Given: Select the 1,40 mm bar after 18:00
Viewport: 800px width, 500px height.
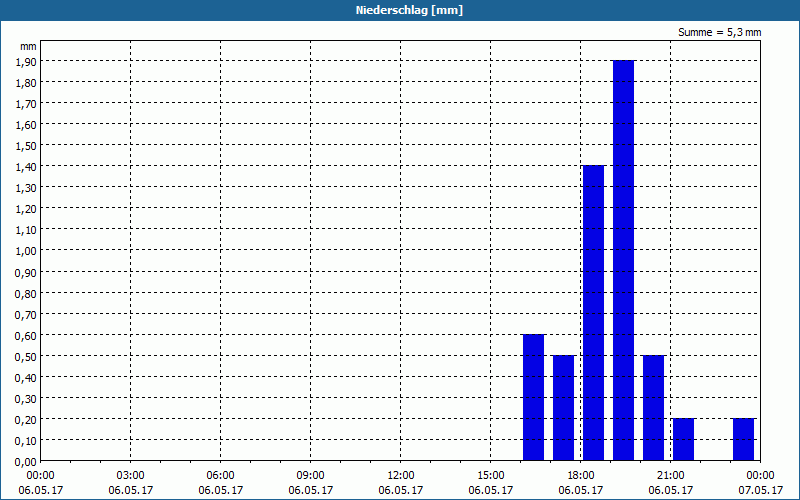Looking at the screenshot, I should point(593,313).
